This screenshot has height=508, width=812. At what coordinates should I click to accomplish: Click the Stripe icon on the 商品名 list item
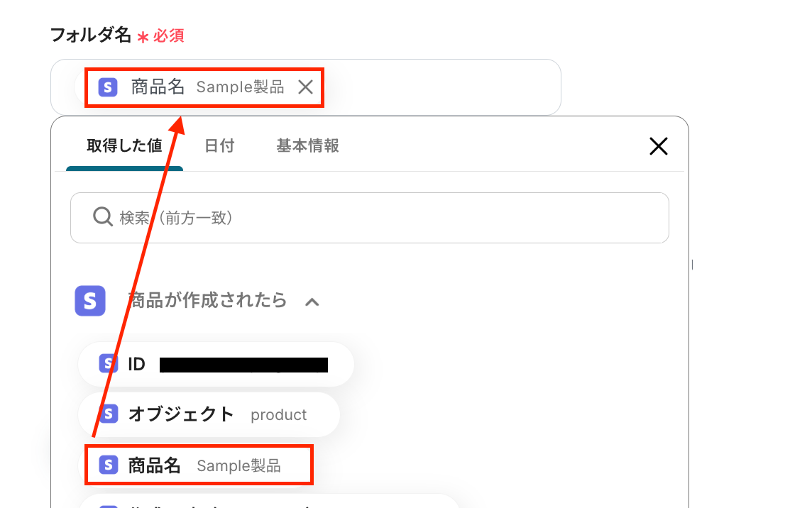coord(108,465)
